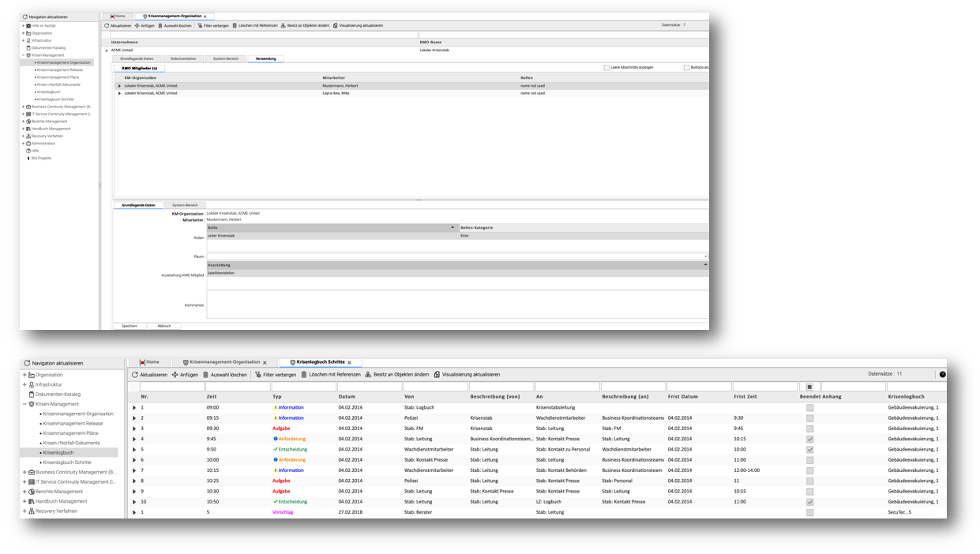Open Krisenmanagement-Organisation tab in bottom window

pyautogui.click(x=225, y=362)
